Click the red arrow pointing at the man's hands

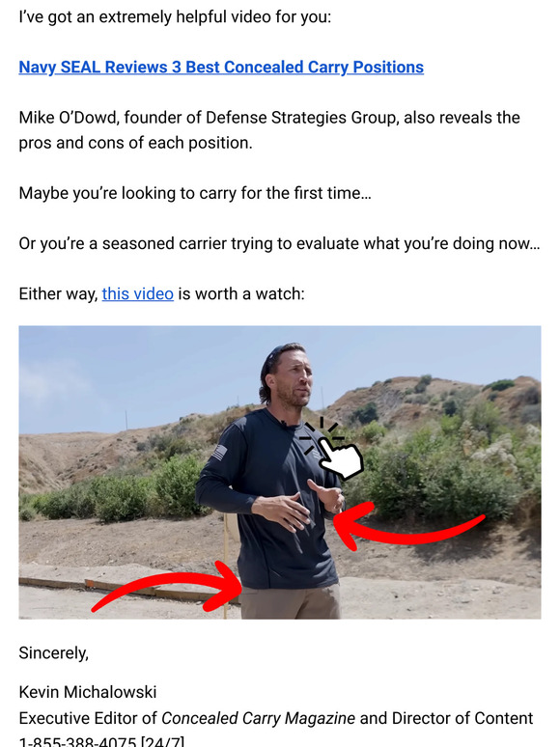click(x=408, y=526)
